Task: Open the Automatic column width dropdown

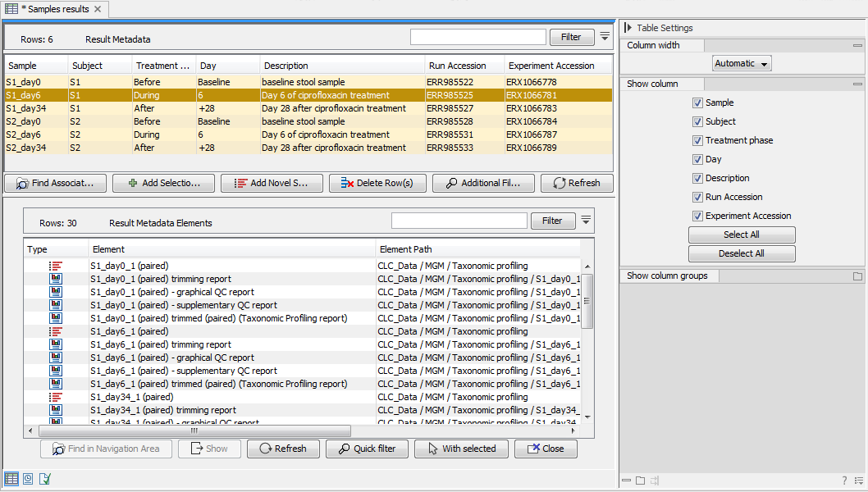Action: point(742,62)
